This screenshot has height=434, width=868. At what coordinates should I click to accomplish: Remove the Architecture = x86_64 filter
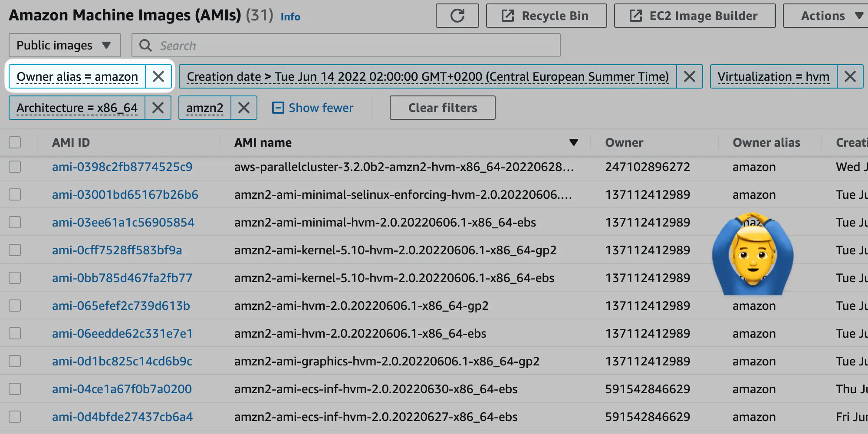[x=158, y=108]
